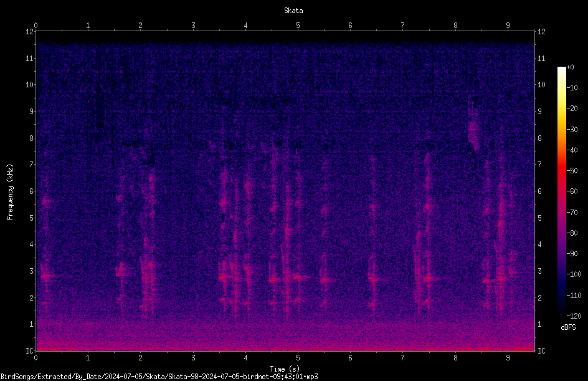Click the "3" kHz tick on the right axis
Screen dimensions: 588x381
click(539, 271)
